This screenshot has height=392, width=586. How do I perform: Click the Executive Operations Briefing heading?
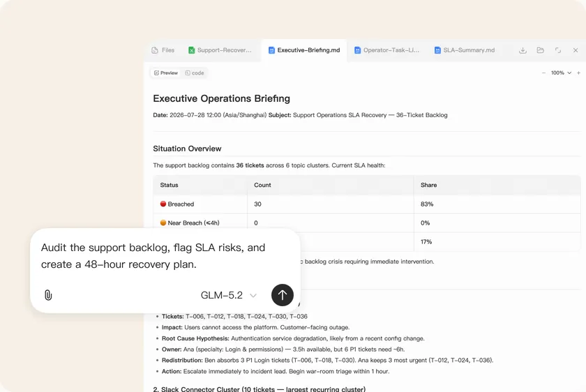point(222,98)
